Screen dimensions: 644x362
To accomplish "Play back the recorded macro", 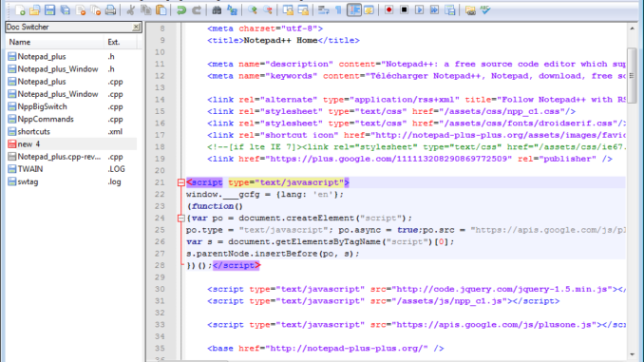I will tap(419, 10).
